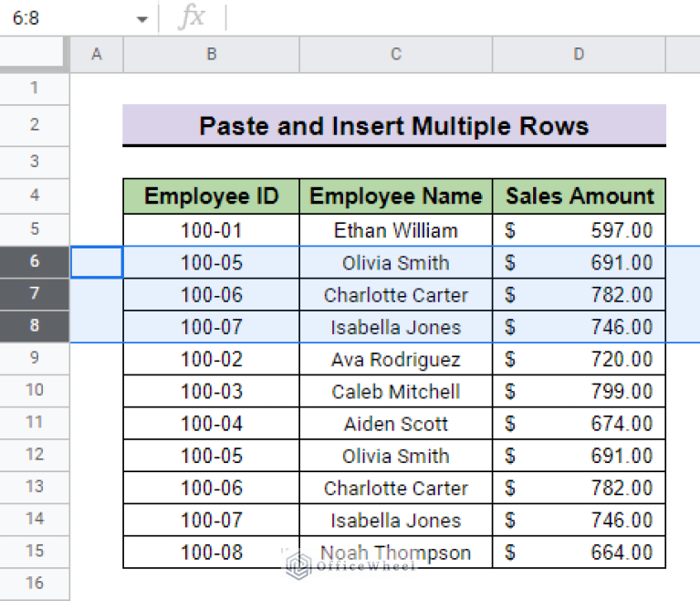The width and height of the screenshot is (700, 601).
Task: Select row 11 header
Action: pyautogui.click(x=35, y=423)
